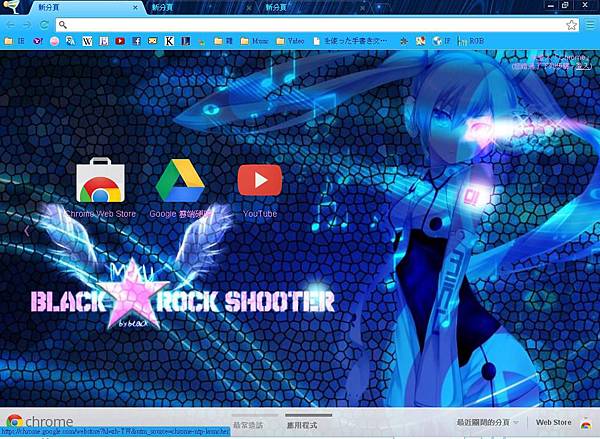Click the address bar input field
The width and height of the screenshot is (600, 439).
click(316, 25)
